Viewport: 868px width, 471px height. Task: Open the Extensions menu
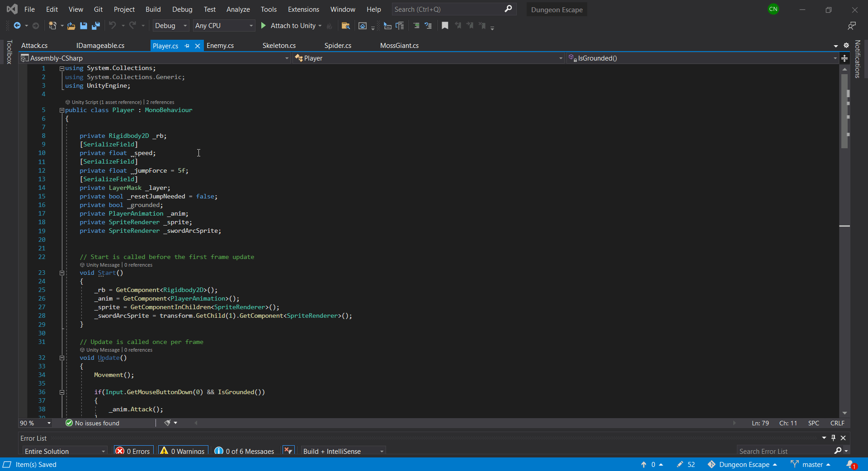click(303, 9)
